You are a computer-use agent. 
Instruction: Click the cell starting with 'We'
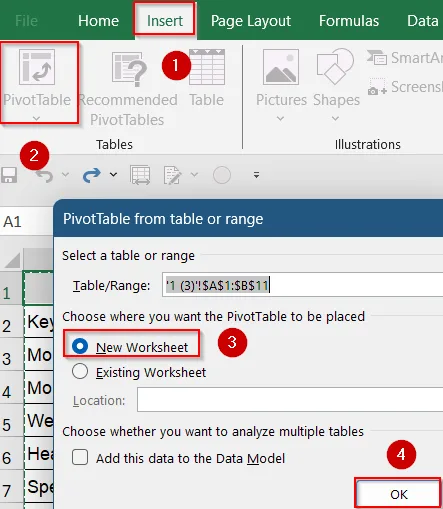point(39,420)
